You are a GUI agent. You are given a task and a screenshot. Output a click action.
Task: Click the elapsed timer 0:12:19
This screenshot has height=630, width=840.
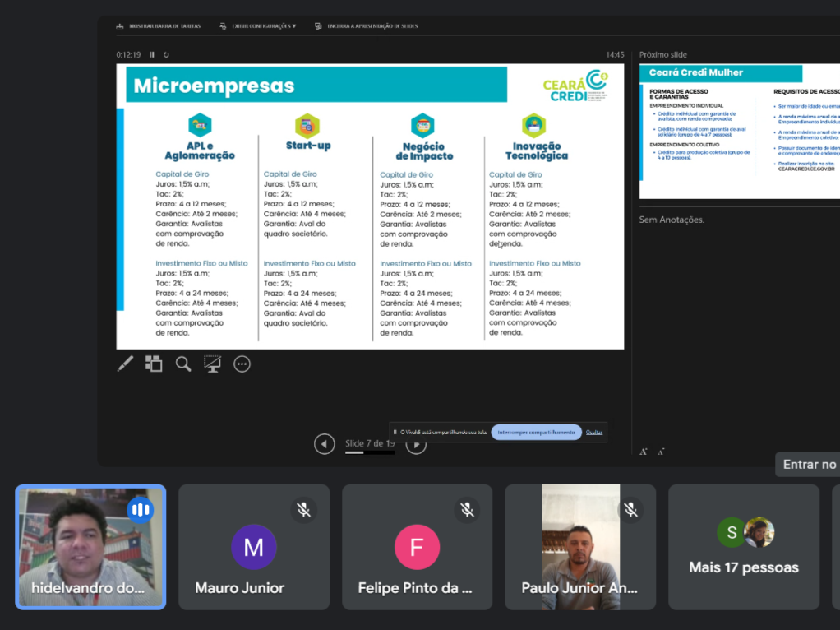[128, 54]
